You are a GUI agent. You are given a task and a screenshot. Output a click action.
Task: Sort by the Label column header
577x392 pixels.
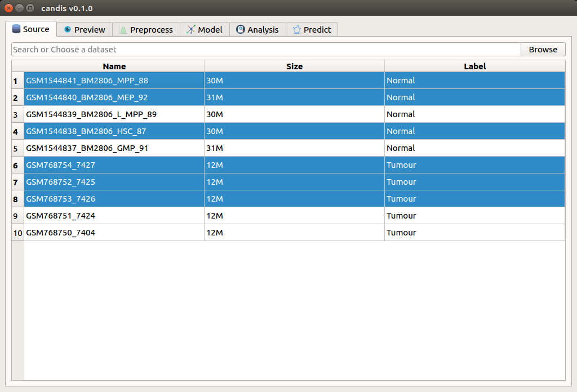[474, 66]
